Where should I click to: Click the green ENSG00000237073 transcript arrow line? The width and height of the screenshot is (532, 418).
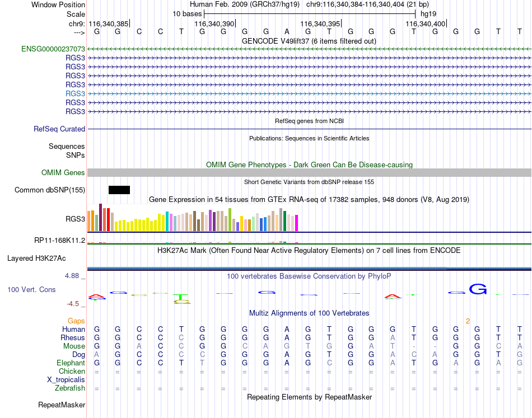point(309,49)
